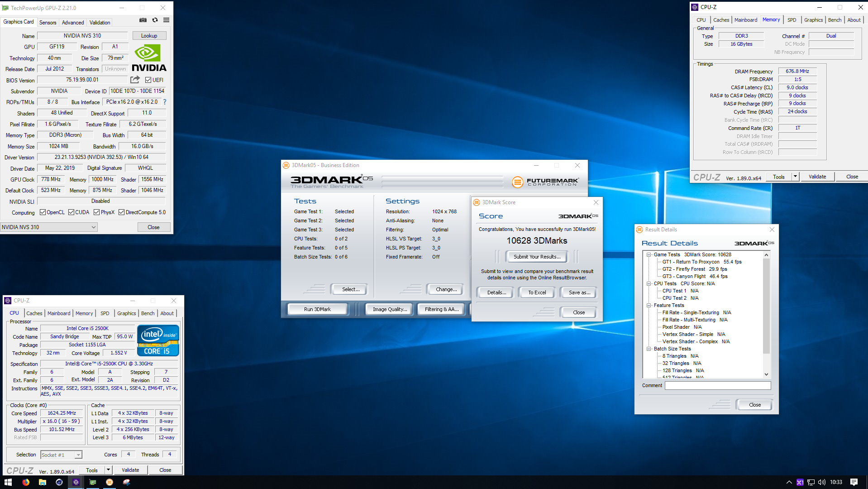Open Bench tab in top-right CPU-Z

[835, 20]
